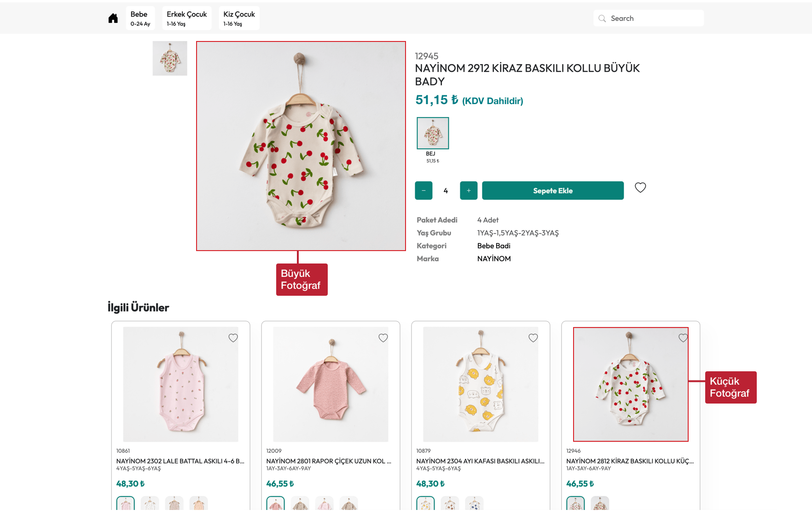Favorite the AYI KAFASI BASKILI product
Image resolution: width=812 pixels, height=527 pixels.
[533, 338]
